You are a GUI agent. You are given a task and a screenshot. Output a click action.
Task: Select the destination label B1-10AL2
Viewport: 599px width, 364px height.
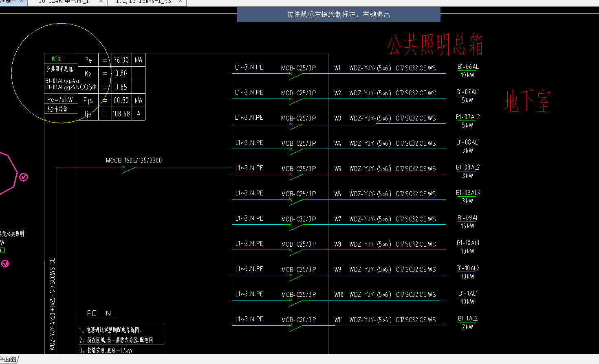(x=468, y=268)
